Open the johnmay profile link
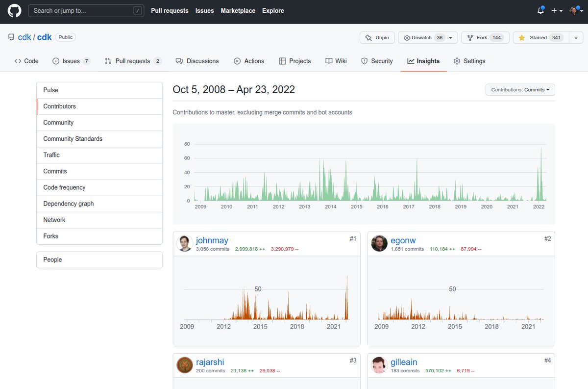This screenshot has width=588, height=389. click(212, 240)
